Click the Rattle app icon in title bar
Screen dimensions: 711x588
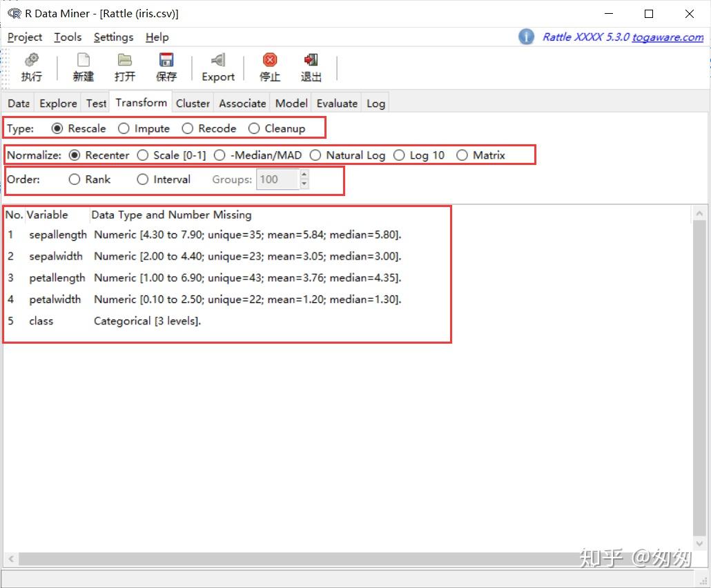pyautogui.click(x=14, y=14)
